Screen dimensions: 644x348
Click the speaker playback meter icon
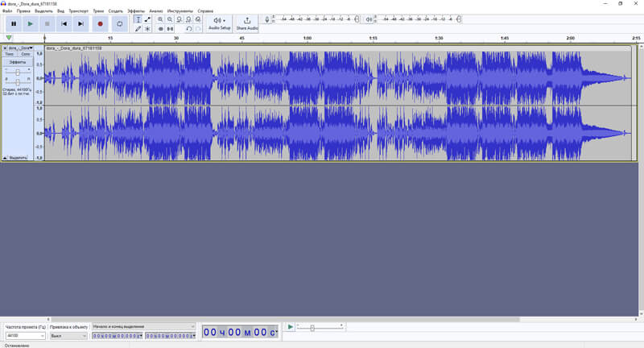click(x=369, y=19)
